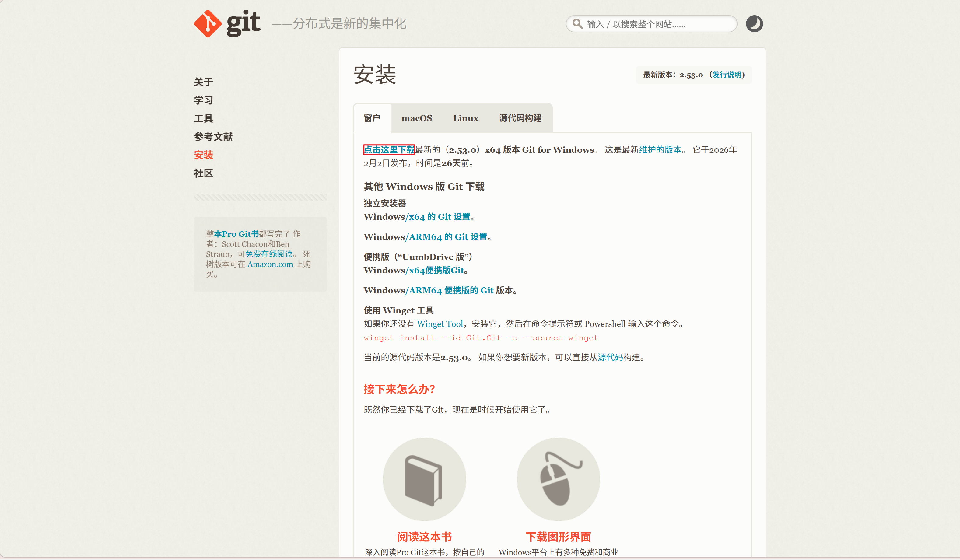Open 参考文献 sidebar menu item
This screenshot has width=960, height=560.
pos(213,137)
